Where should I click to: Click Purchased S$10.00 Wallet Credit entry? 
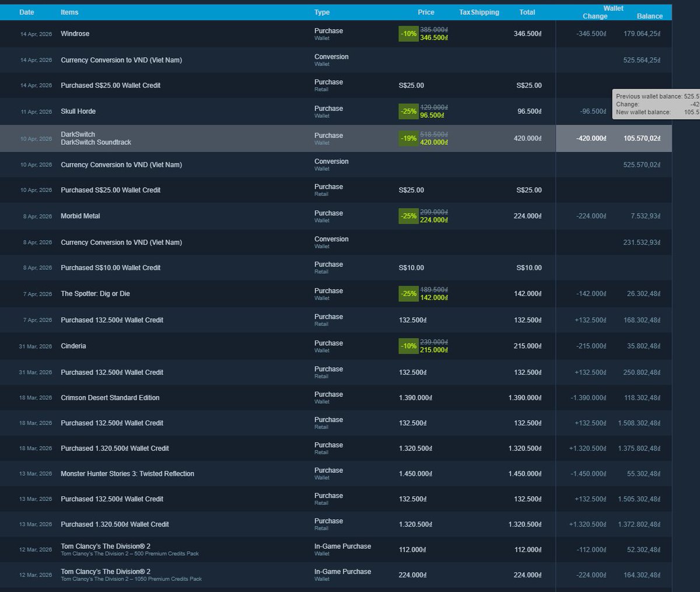pyautogui.click(x=336, y=268)
